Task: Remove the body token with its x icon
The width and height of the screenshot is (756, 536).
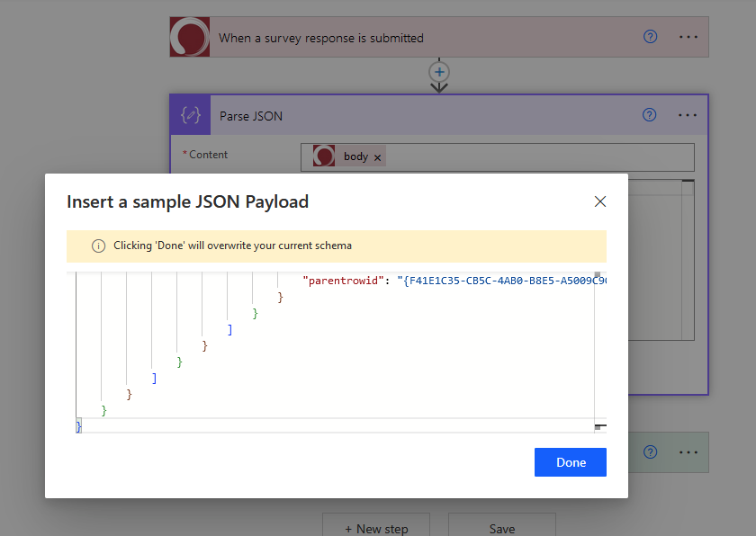Action: coord(377,156)
